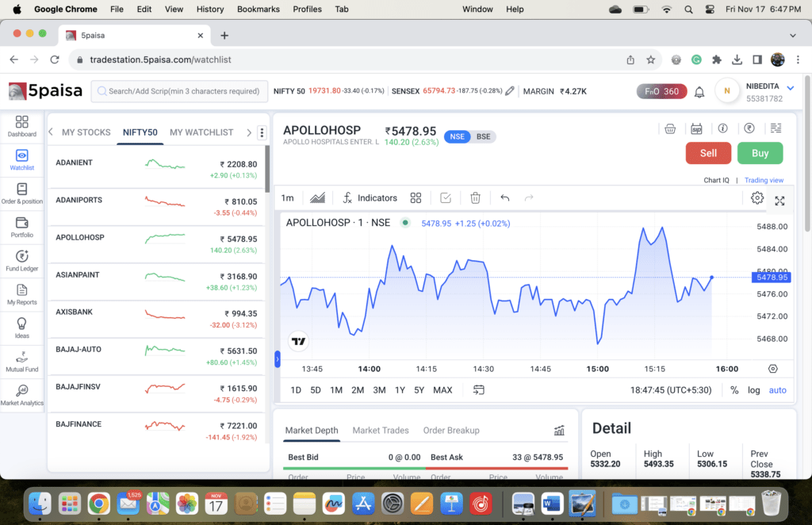Toggle auto scale on chart

point(777,390)
